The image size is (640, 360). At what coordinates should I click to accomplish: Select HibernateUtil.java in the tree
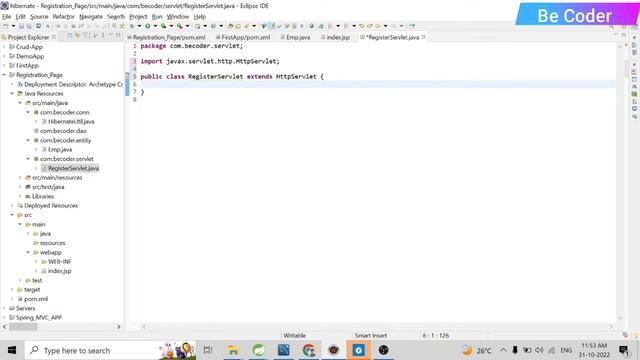[x=71, y=122]
